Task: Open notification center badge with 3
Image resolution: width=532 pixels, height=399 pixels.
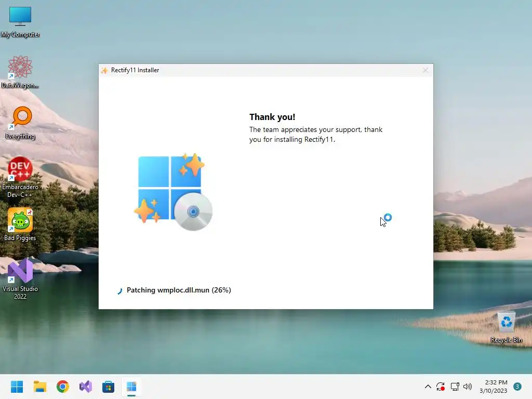Action: click(x=517, y=387)
